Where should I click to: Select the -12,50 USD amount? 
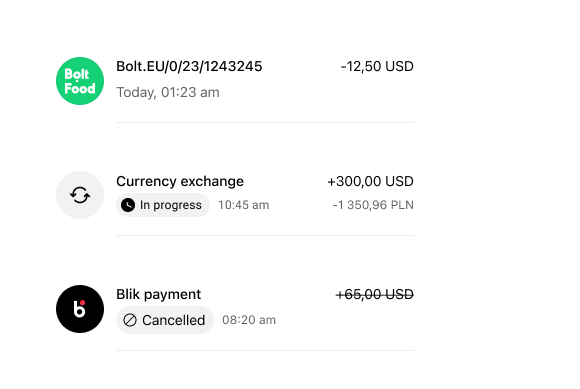[377, 67]
